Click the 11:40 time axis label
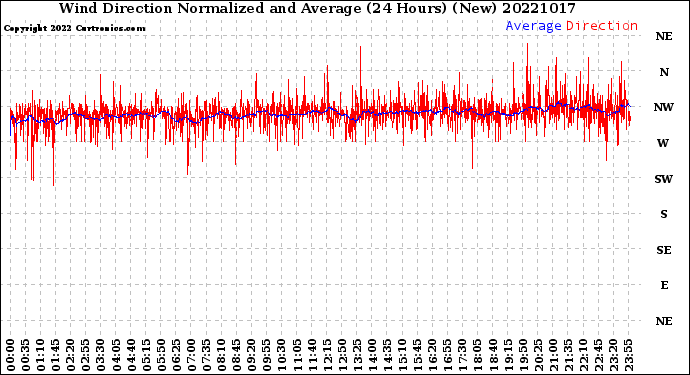Viewport: 690px width, 375px height. click(312, 355)
